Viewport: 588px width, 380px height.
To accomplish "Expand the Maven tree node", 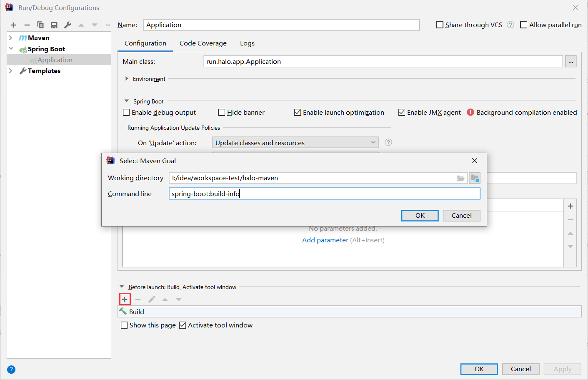I will tap(11, 38).
